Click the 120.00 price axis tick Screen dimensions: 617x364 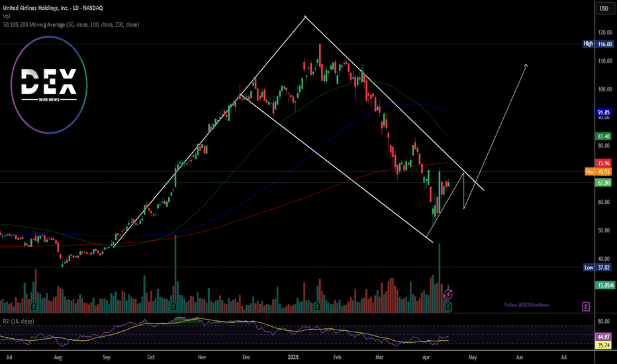(605, 32)
